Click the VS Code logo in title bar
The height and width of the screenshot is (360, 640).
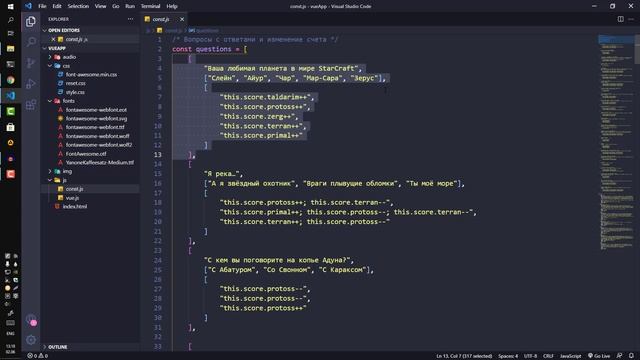[28, 6]
